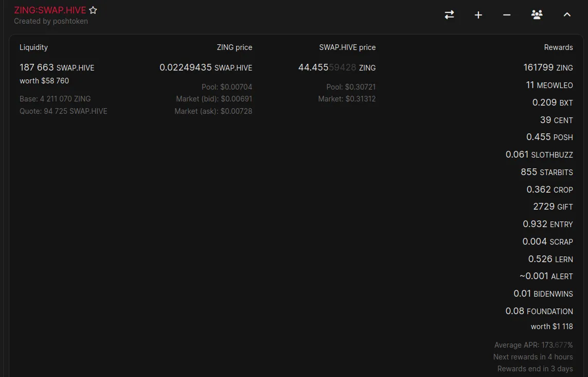Select the 'Rewards end in 3 days' text
588x377 pixels.
(x=535, y=369)
